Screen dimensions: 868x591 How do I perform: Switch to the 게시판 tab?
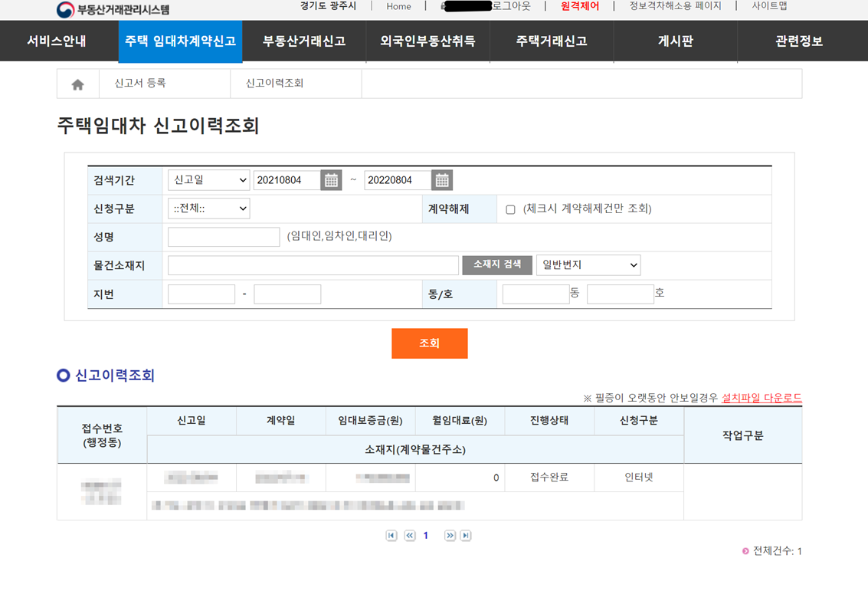tap(674, 41)
